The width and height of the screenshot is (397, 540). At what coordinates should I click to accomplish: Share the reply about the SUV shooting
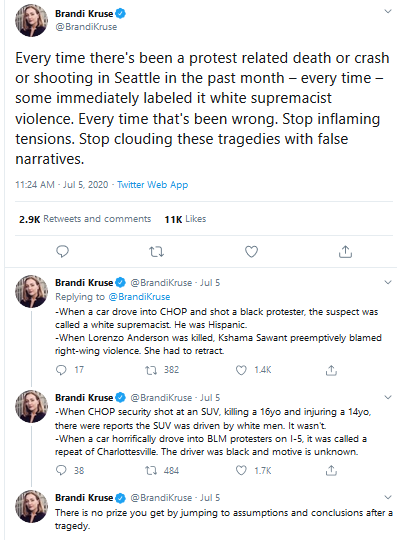331,470
